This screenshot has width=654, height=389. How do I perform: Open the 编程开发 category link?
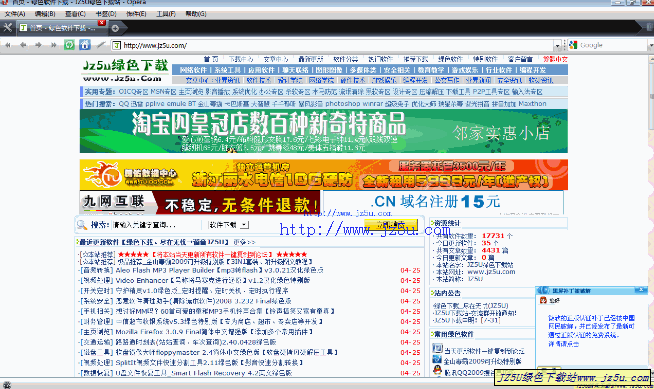(x=533, y=70)
